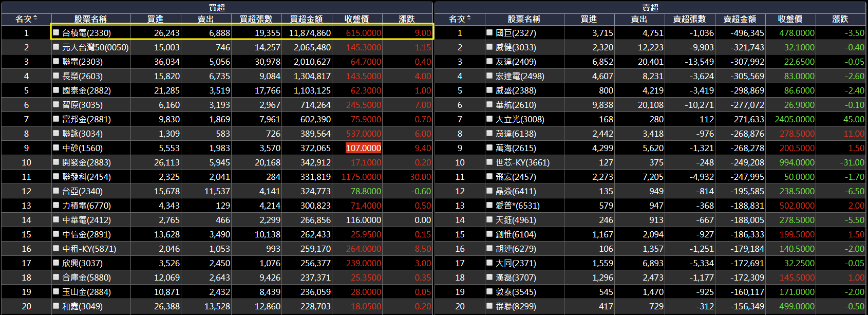This screenshot has height=315, width=868.
Task: Open stock 茂達(6138)
Action: pyautogui.click(x=516, y=134)
